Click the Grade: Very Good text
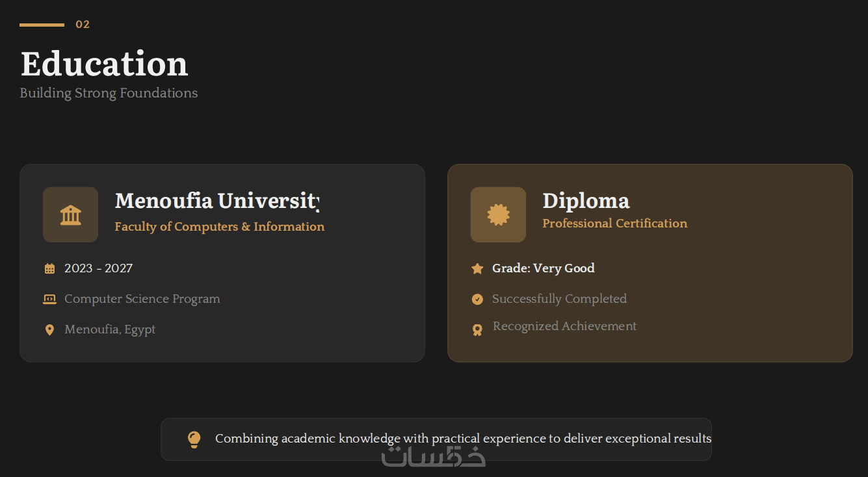The height and width of the screenshot is (477, 868). [x=543, y=268]
